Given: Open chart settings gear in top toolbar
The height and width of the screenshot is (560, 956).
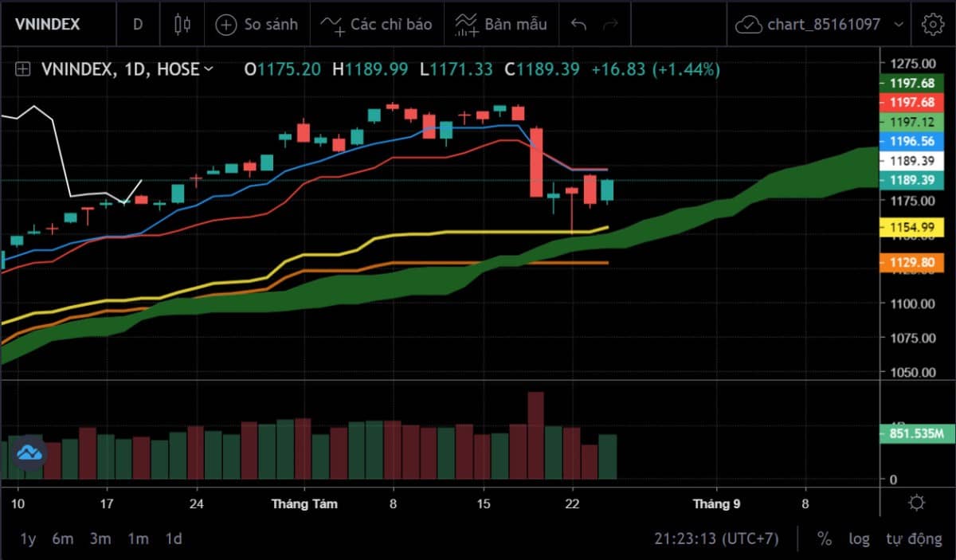Looking at the screenshot, I should tap(931, 24).
